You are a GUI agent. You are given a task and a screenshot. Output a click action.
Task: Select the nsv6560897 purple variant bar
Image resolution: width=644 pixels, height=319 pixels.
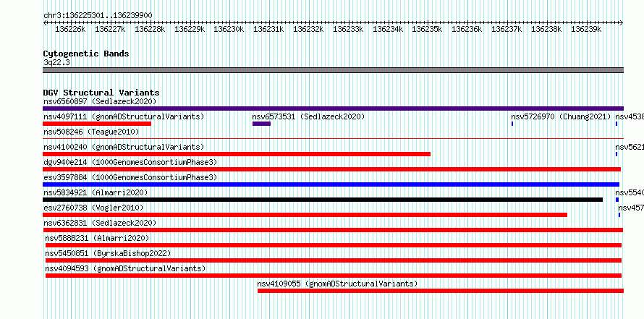click(333, 109)
